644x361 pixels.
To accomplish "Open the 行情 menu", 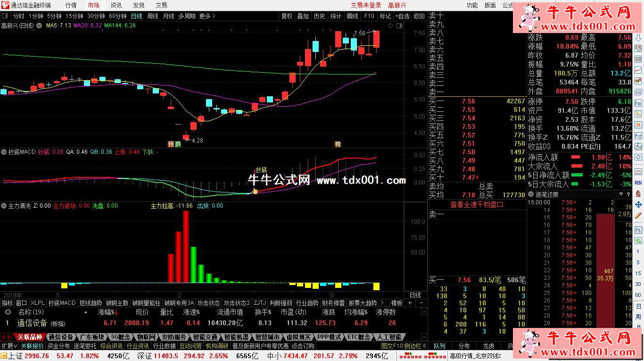I will [71, 5].
